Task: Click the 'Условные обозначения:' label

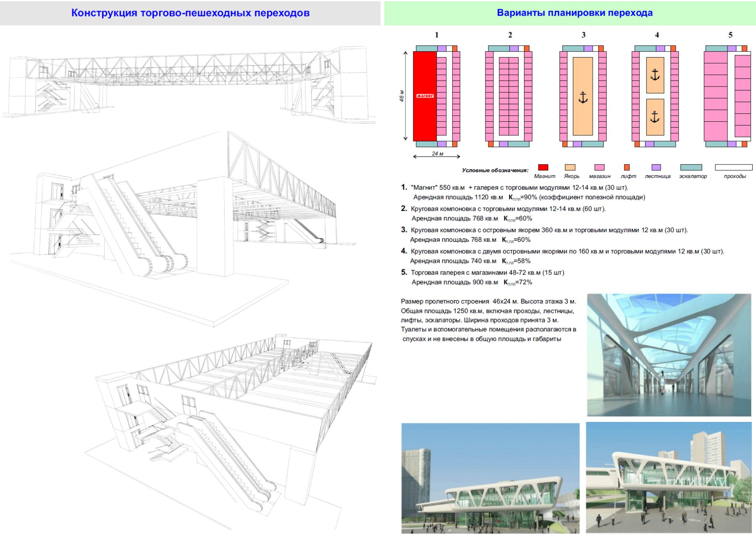Action: coord(495,170)
